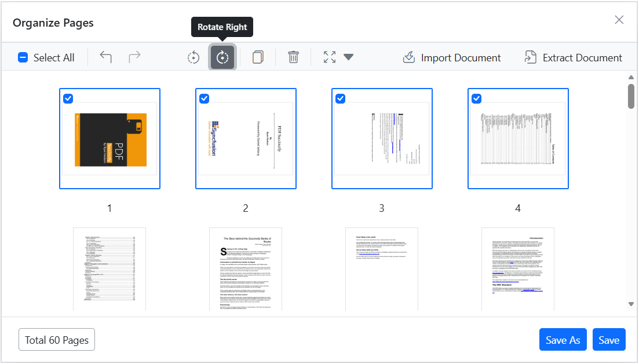Close the Organize Pages dialog
639x364 pixels.
[x=619, y=20]
